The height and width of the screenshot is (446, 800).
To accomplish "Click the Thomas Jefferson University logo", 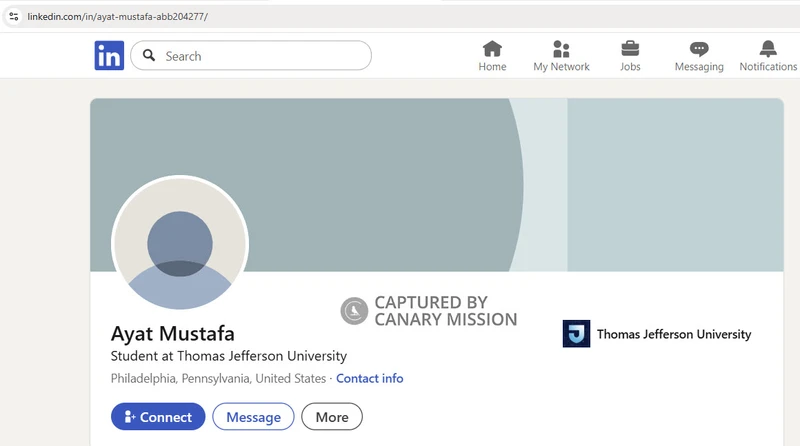I will [577, 334].
